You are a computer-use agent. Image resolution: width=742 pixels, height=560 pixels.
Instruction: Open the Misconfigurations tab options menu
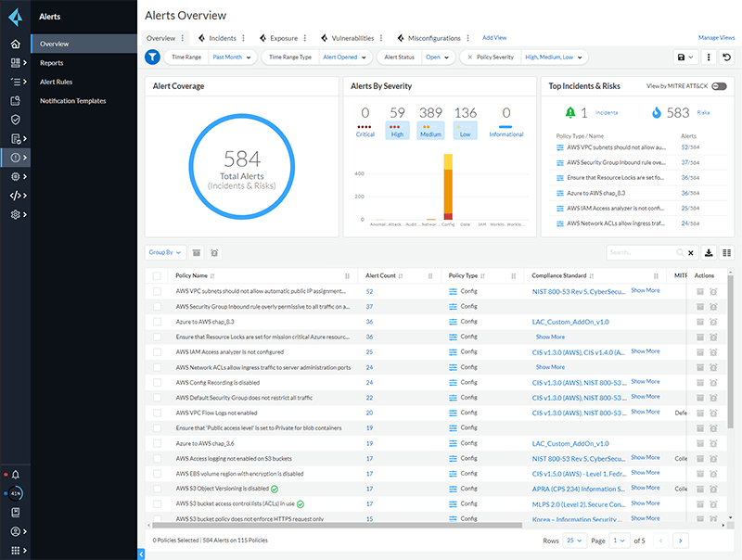[x=467, y=38]
